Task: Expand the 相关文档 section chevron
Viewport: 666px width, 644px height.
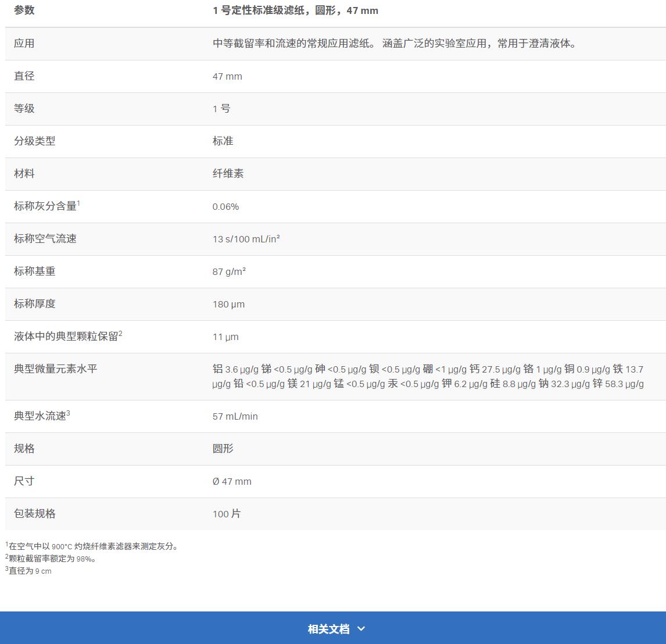Action: point(361,628)
